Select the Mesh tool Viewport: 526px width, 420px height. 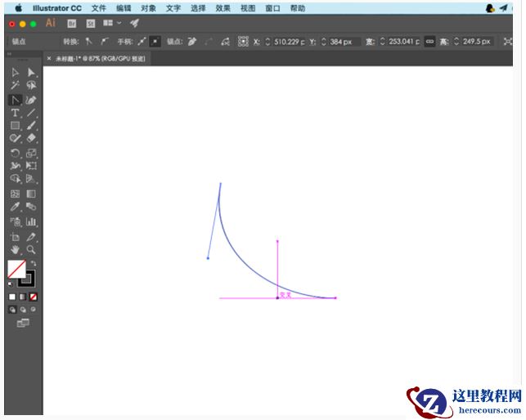(15, 194)
